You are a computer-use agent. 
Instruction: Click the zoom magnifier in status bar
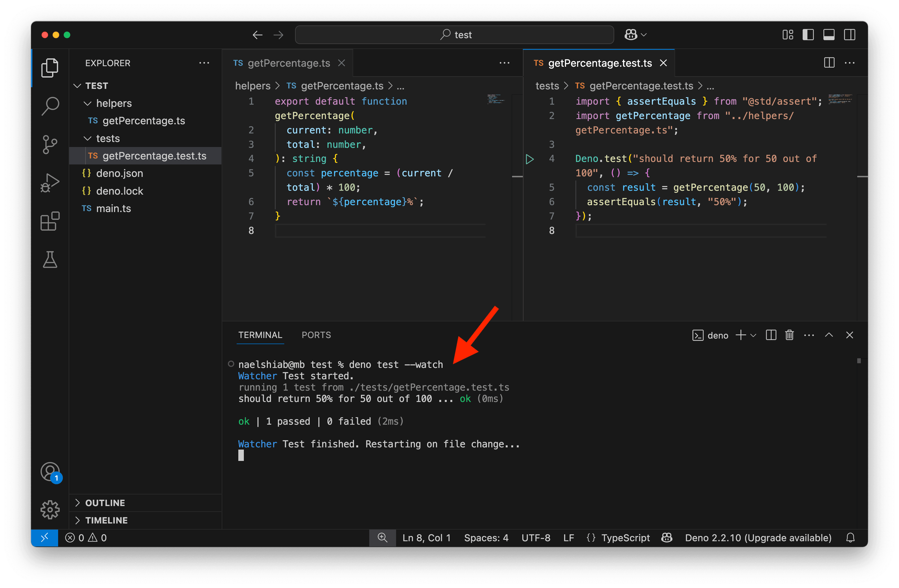[x=382, y=537]
